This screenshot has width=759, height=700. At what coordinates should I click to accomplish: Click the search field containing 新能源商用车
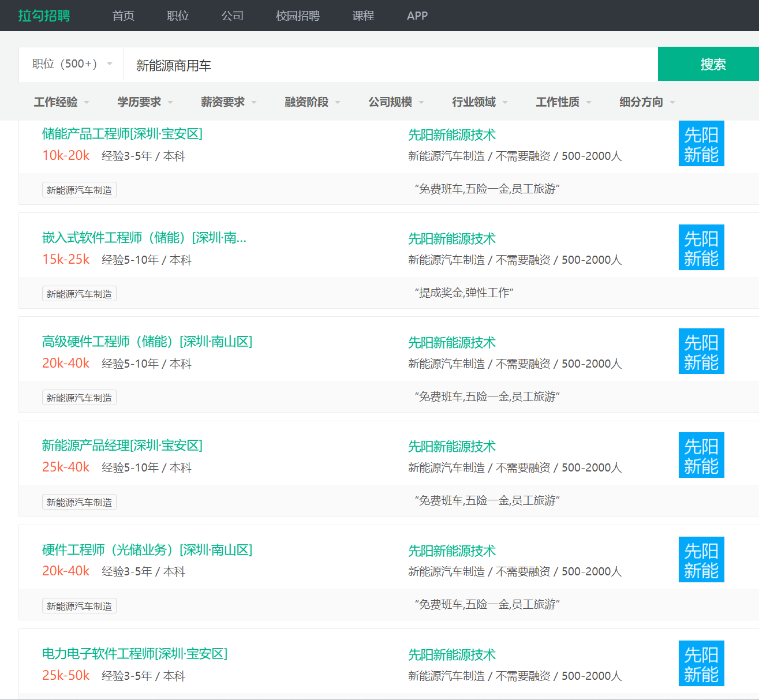coord(390,65)
